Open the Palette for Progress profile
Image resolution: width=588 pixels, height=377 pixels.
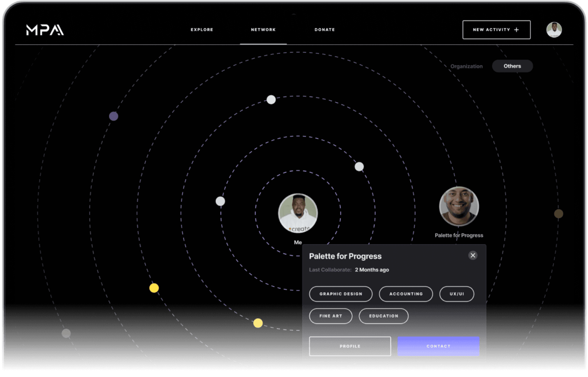(x=350, y=346)
